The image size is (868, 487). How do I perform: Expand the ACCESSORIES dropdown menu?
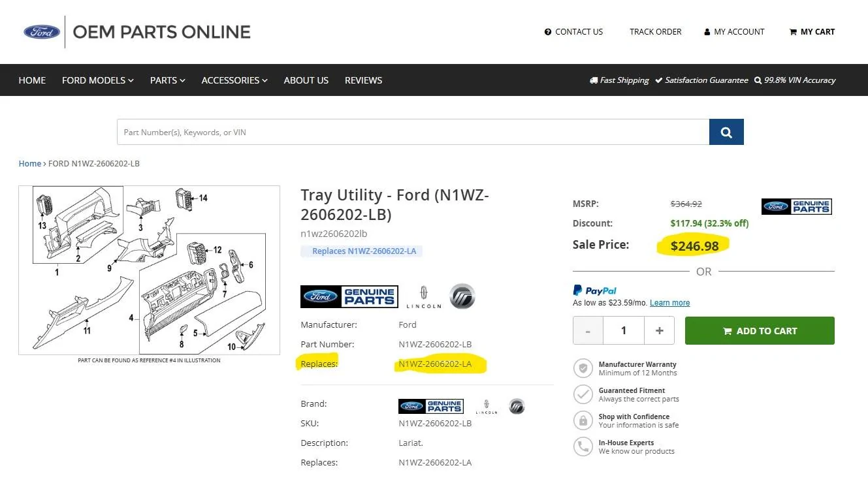point(234,80)
